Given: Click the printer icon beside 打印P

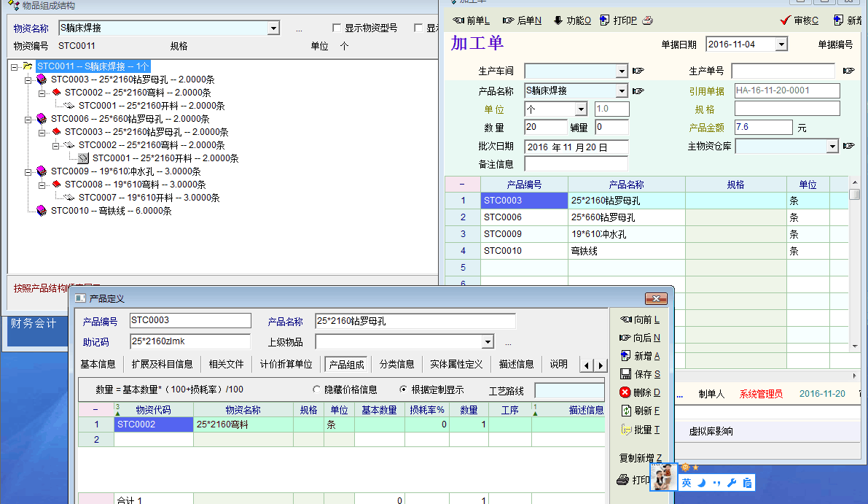Looking at the screenshot, I should (x=647, y=20).
